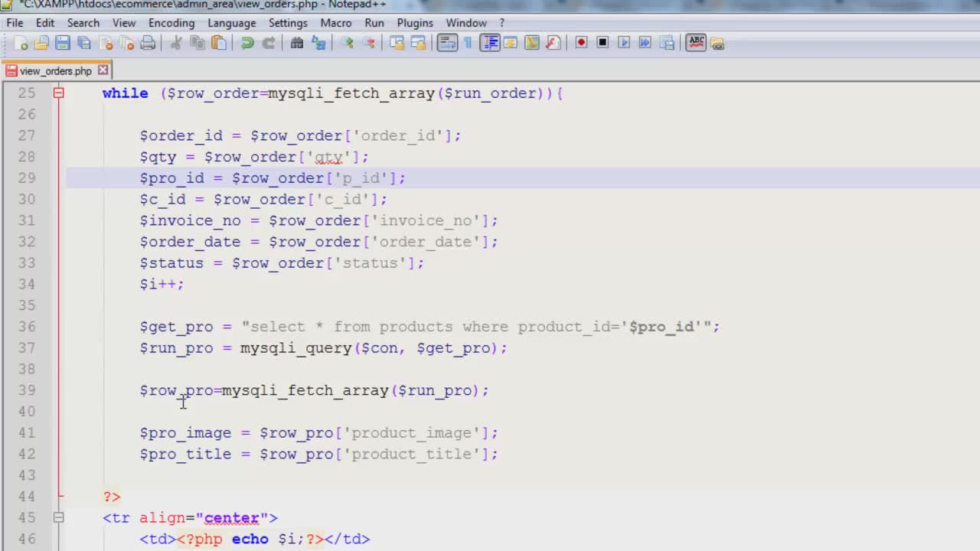Click the Paste clipboard icon
Viewport: 980px width, 551px height.
[219, 43]
